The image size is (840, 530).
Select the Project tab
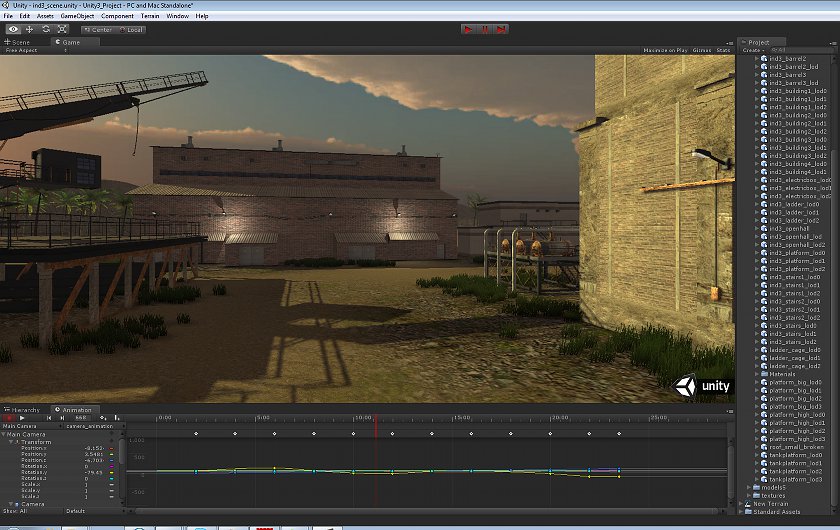[x=759, y=42]
